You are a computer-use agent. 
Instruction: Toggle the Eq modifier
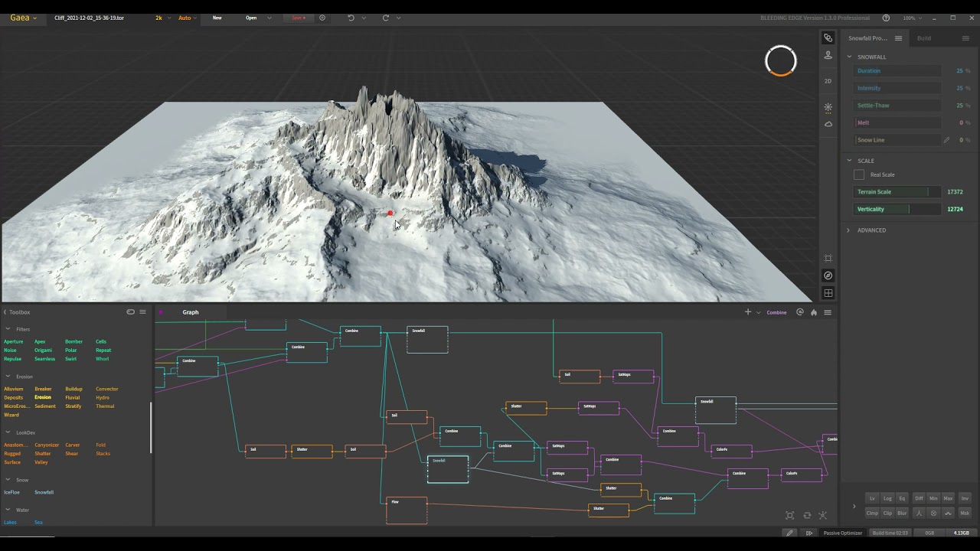click(902, 498)
